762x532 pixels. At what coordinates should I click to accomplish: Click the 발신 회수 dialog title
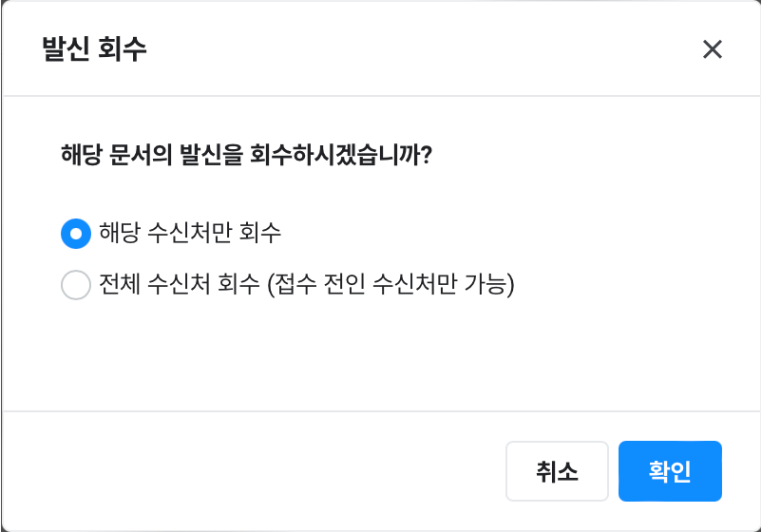click(95, 49)
